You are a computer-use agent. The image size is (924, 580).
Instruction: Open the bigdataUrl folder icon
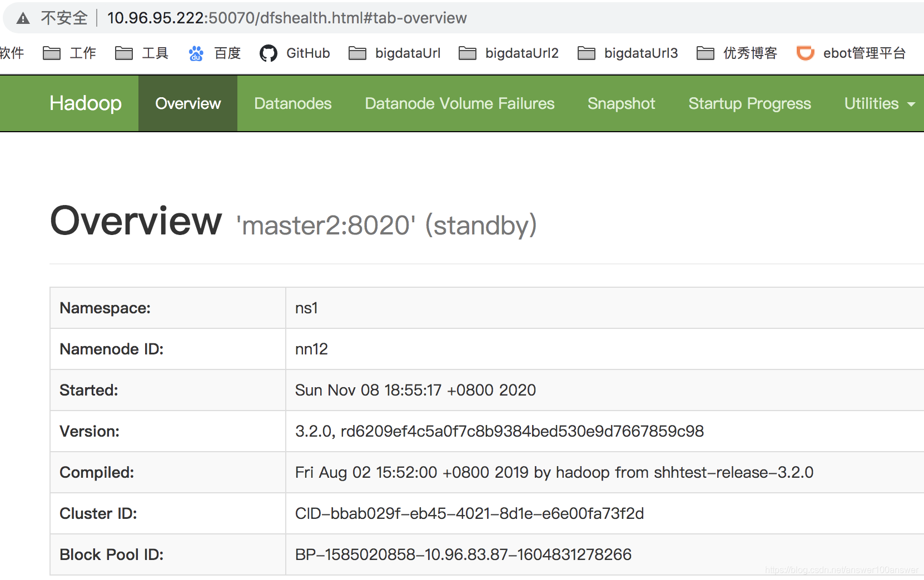click(357, 53)
